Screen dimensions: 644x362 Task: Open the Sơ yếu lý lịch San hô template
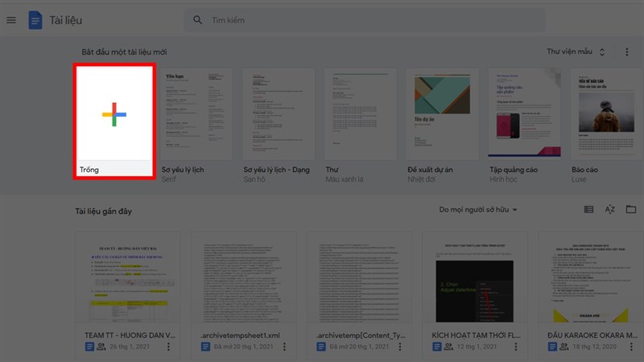(279, 114)
